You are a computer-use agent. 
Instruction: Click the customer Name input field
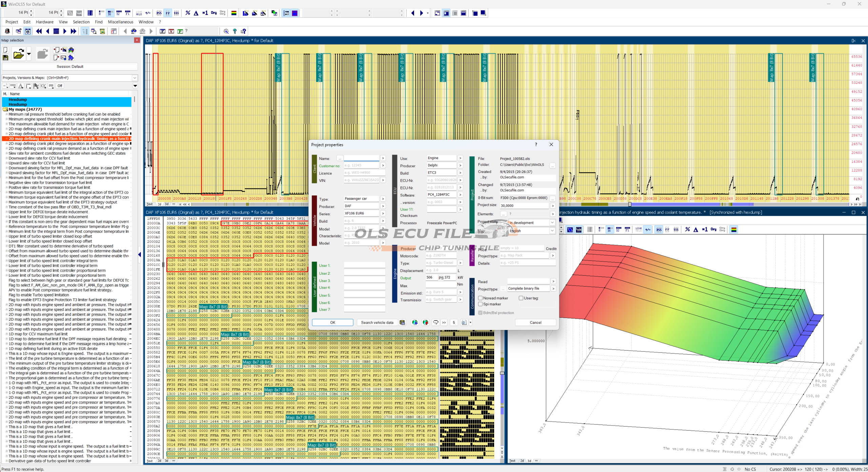[x=361, y=158]
